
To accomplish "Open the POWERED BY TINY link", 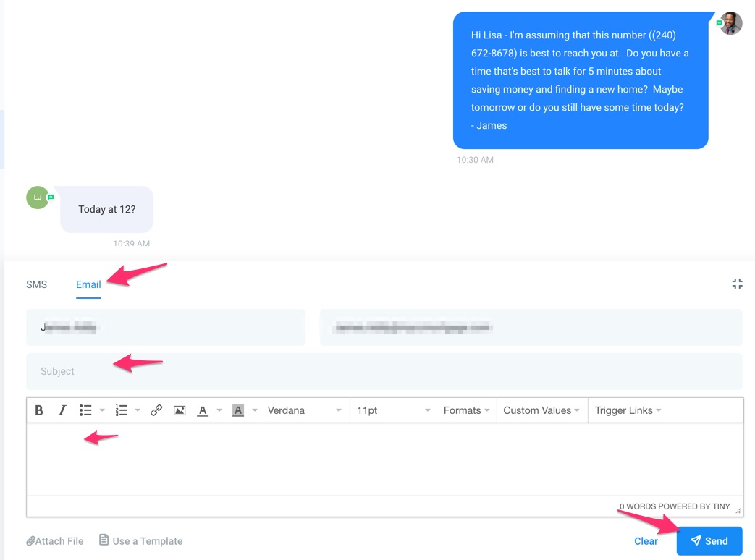I will click(x=694, y=506).
